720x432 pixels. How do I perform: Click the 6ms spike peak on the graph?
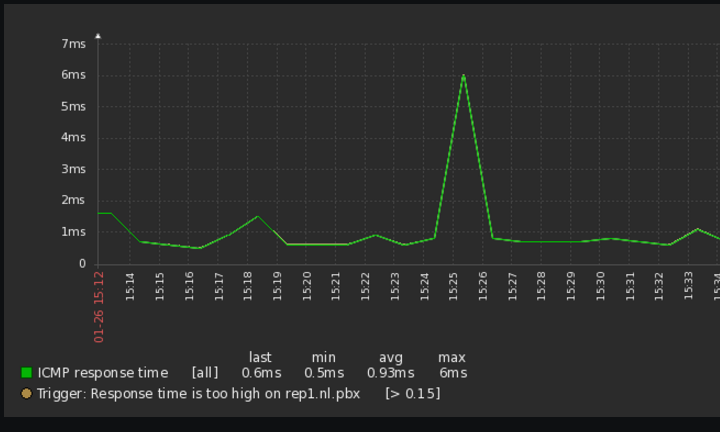coord(463,76)
